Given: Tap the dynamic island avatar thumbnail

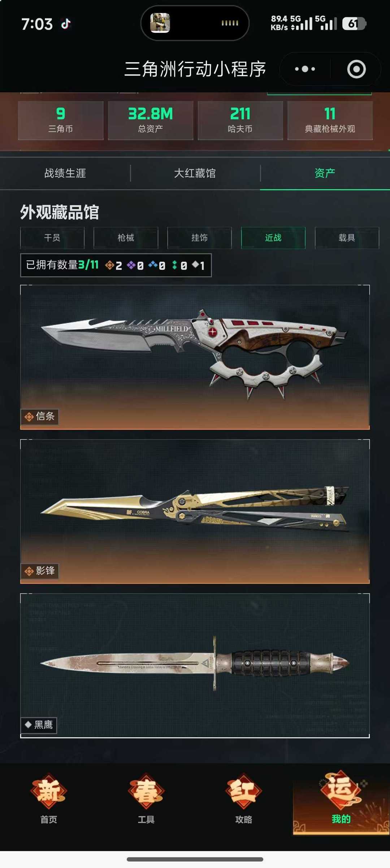Looking at the screenshot, I should coord(160,23).
